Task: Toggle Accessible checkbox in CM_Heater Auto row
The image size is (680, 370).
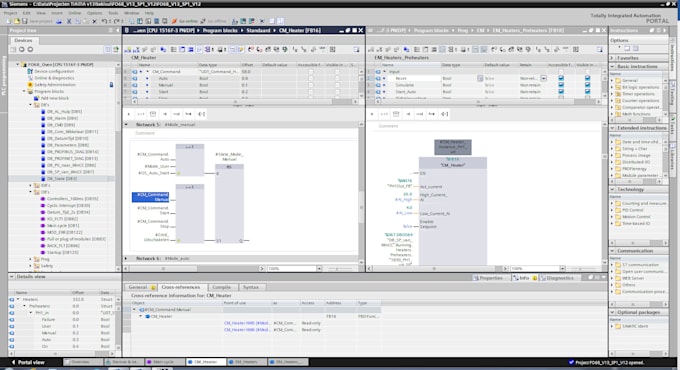Action: click(311, 79)
